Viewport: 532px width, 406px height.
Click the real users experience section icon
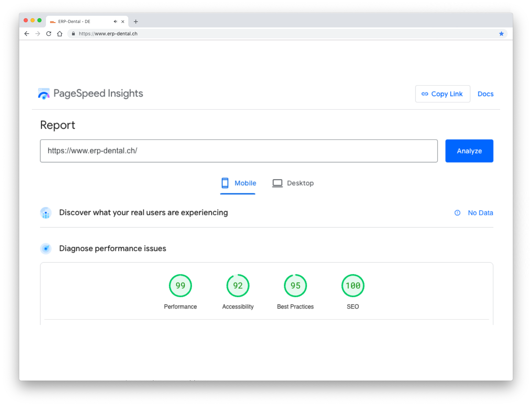pos(46,213)
